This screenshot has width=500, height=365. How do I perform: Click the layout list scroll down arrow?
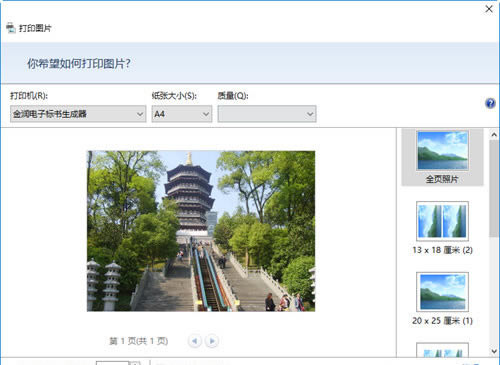[x=494, y=351]
